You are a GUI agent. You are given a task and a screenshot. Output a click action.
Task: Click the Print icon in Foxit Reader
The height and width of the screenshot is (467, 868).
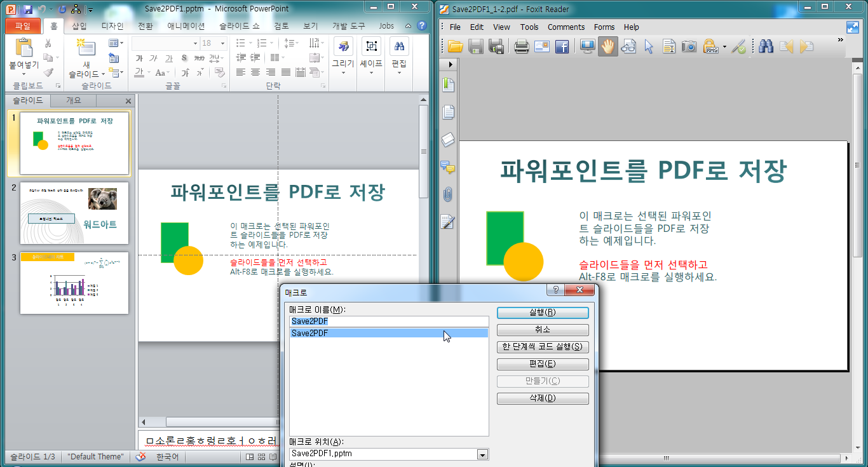point(521,46)
